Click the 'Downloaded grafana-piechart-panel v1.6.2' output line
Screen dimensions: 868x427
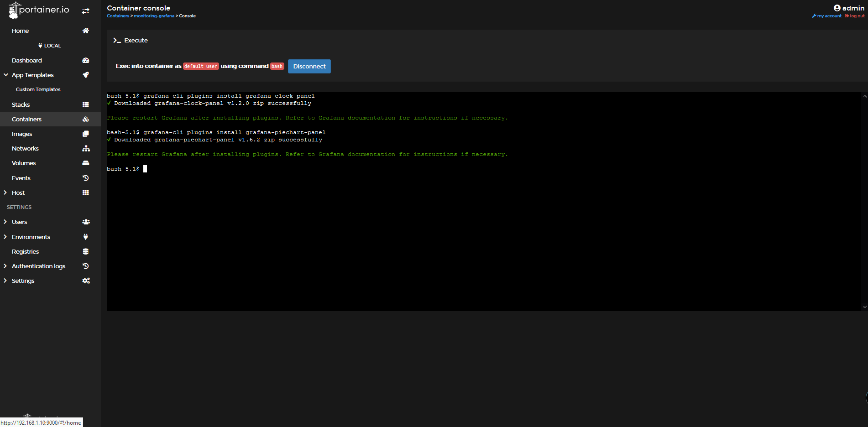(214, 140)
